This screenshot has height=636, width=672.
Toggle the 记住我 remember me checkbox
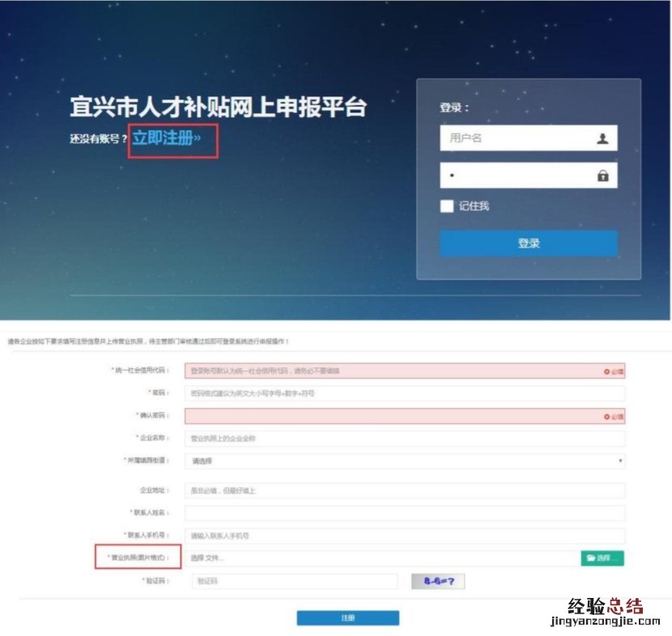tap(447, 206)
